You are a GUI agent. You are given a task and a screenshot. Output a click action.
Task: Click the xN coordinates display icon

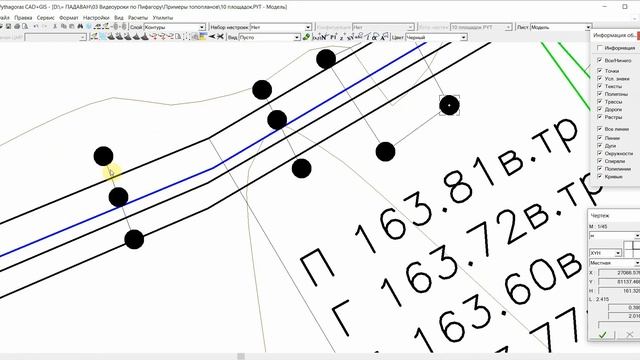coord(350,38)
